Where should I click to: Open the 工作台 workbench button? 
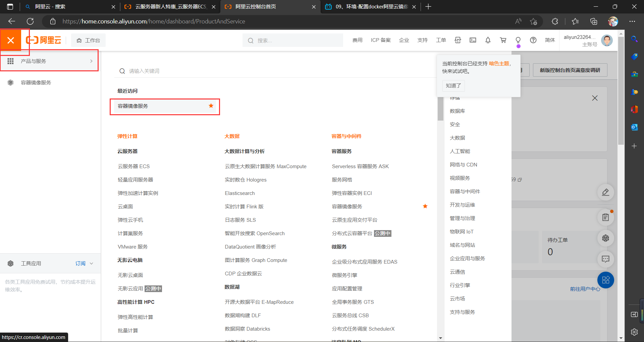[88, 41]
